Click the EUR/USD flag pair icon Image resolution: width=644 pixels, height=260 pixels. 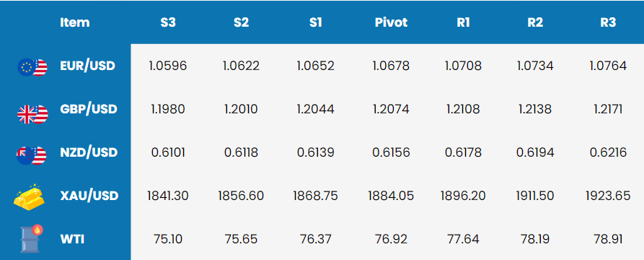pos(32,67)
